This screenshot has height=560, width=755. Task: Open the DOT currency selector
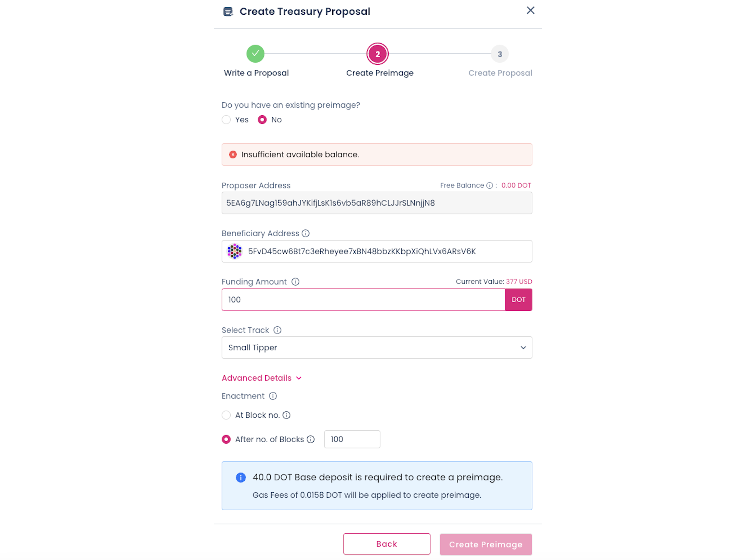[518, 300]
